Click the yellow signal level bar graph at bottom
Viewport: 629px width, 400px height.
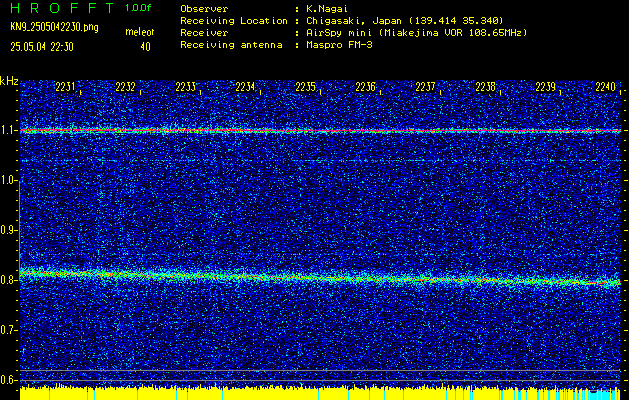click(320, 394)
